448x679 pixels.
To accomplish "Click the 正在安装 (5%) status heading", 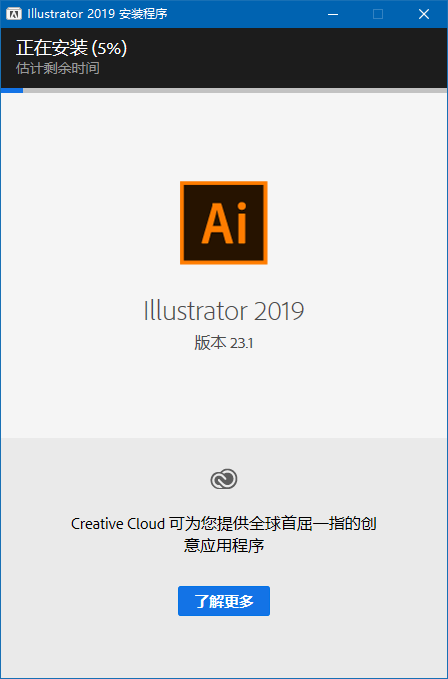I will (71, 48).
